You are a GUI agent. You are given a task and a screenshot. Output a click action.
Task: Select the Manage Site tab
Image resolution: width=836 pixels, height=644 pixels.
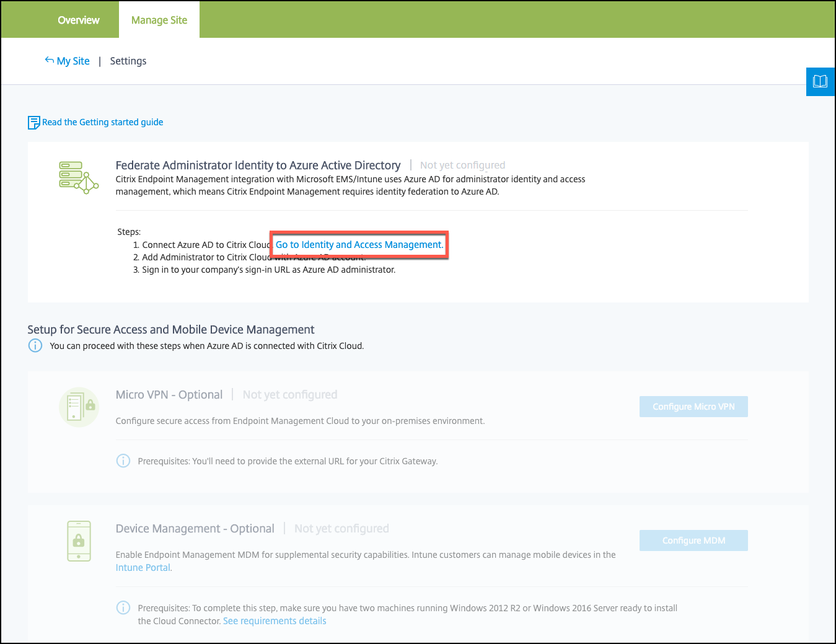(x=159, y=20)
